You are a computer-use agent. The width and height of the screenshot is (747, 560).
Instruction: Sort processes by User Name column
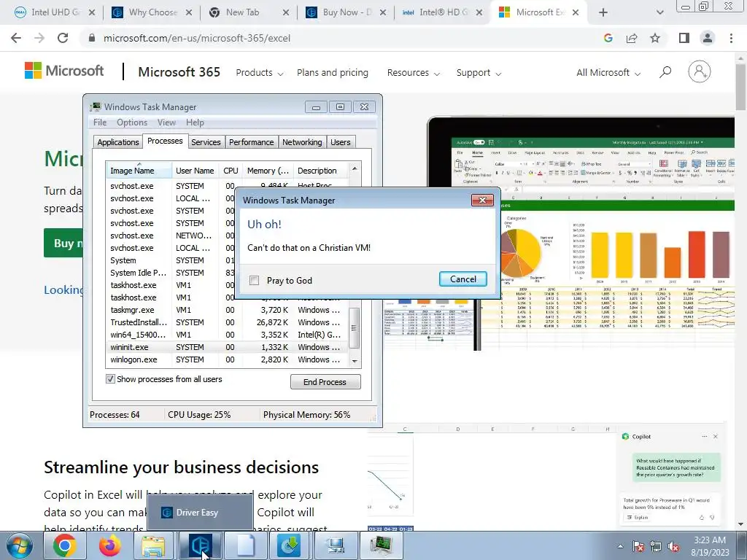(195, 171)
